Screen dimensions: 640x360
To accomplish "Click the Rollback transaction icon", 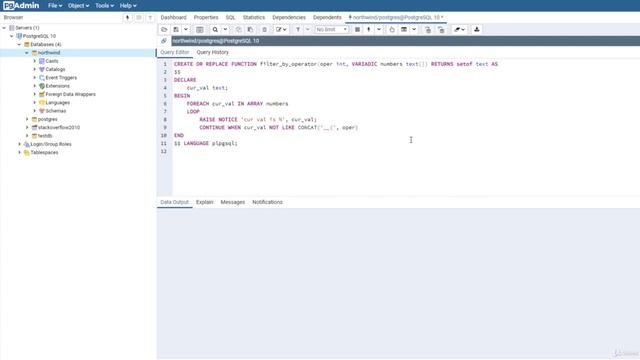I will click(441, 29).
